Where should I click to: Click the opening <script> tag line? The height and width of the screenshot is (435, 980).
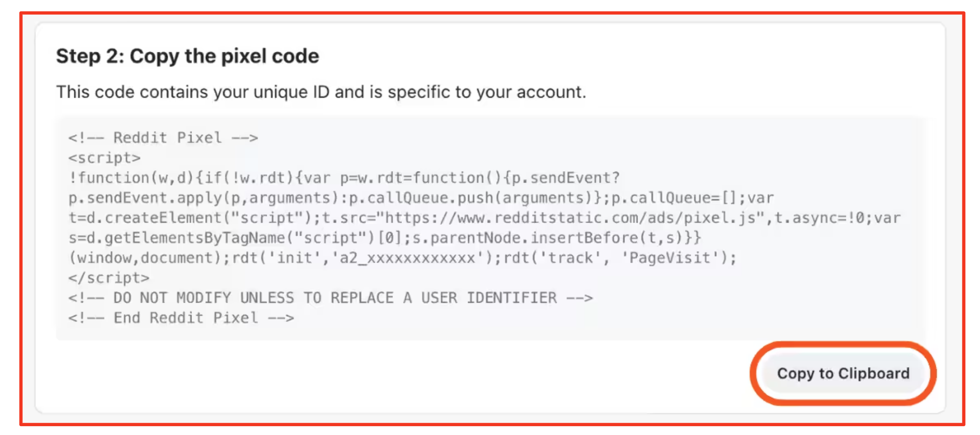coord(105,158)
